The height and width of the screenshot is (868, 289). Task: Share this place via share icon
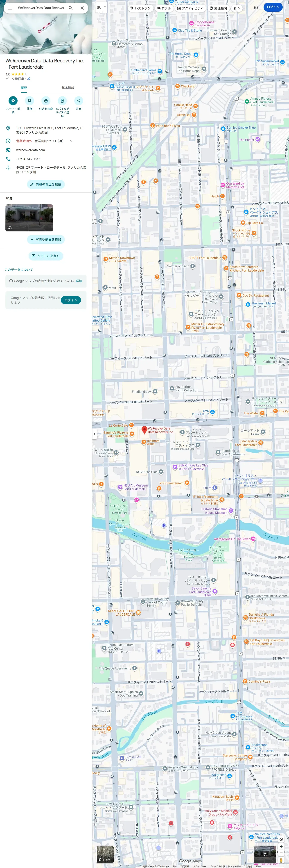point(78,101)
